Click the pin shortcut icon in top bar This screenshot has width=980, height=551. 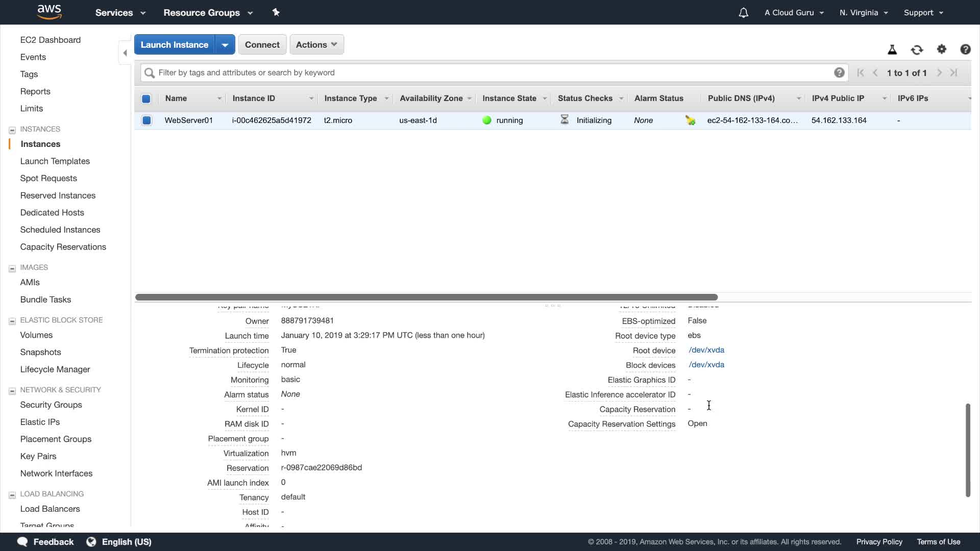276,12
